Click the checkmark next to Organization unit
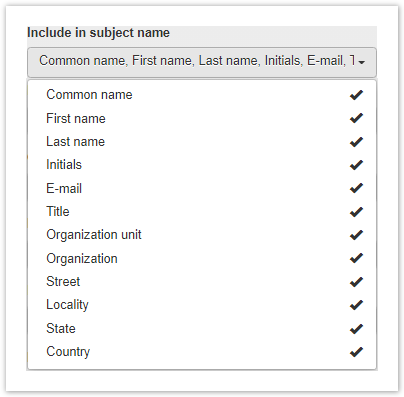The image size is (404, 397). point(356,235)
